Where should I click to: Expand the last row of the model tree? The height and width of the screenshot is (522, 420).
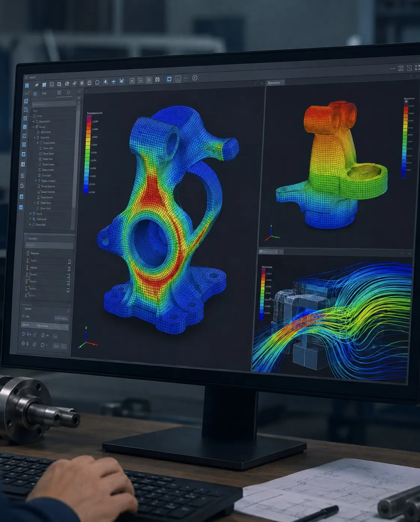click(31, 224)
